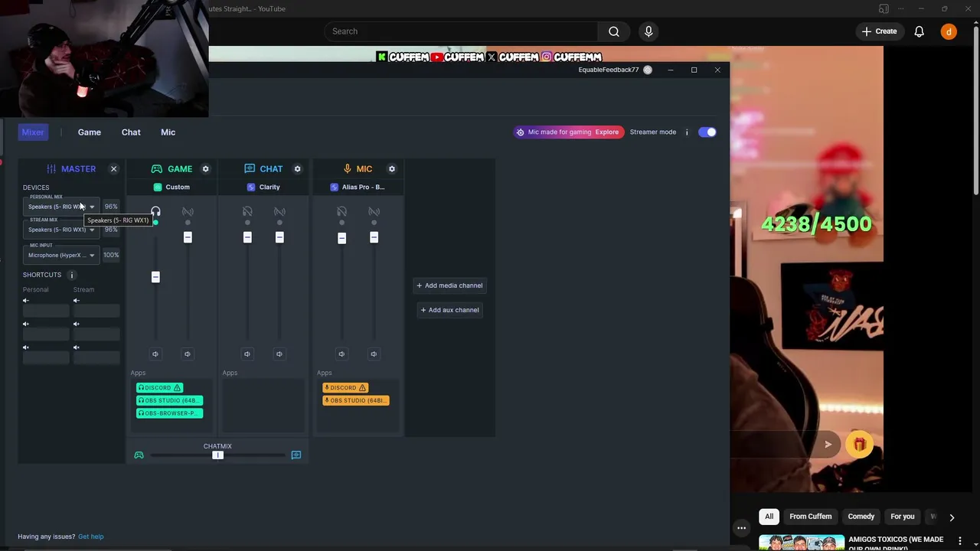Open the YouTube account avatar menu
Viewport: 980px width, 551px height.
pos(949,31)
